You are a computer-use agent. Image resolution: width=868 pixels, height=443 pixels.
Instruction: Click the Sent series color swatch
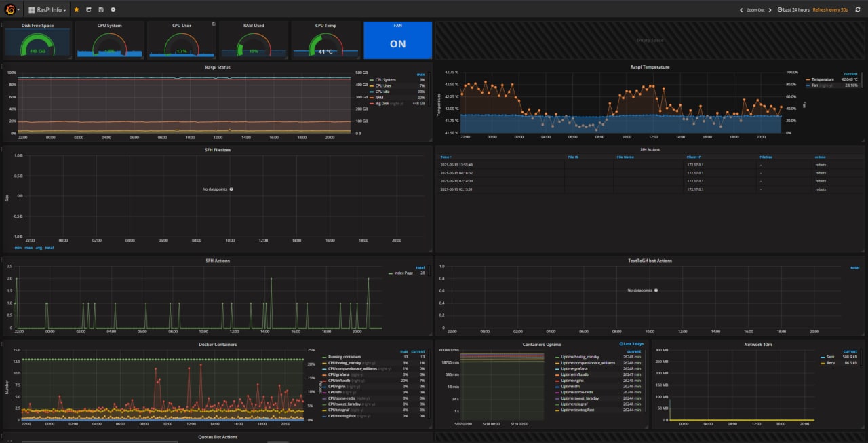coord(822,357)
